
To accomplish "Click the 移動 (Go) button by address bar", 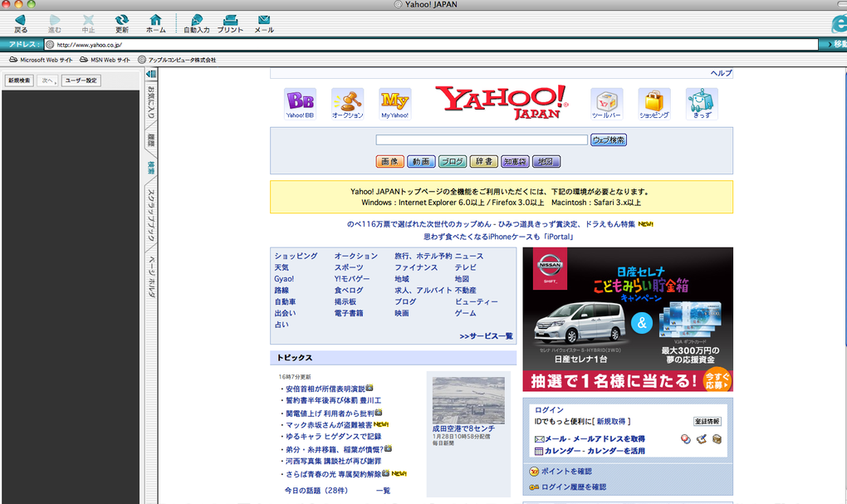I will click(835, 44).
